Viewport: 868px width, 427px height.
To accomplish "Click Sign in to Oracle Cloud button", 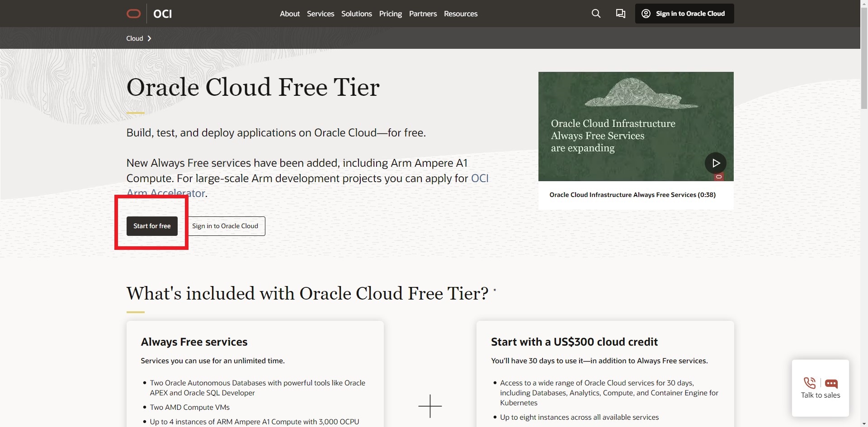I will 225,226.
